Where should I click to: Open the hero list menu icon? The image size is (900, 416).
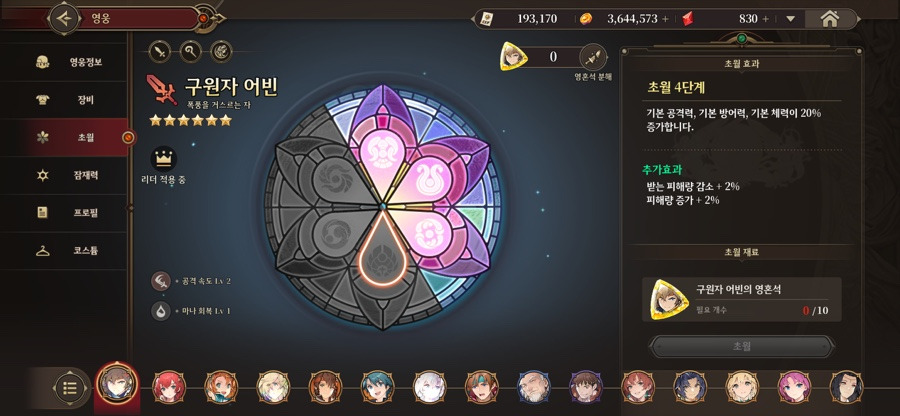tap(70, 388)
